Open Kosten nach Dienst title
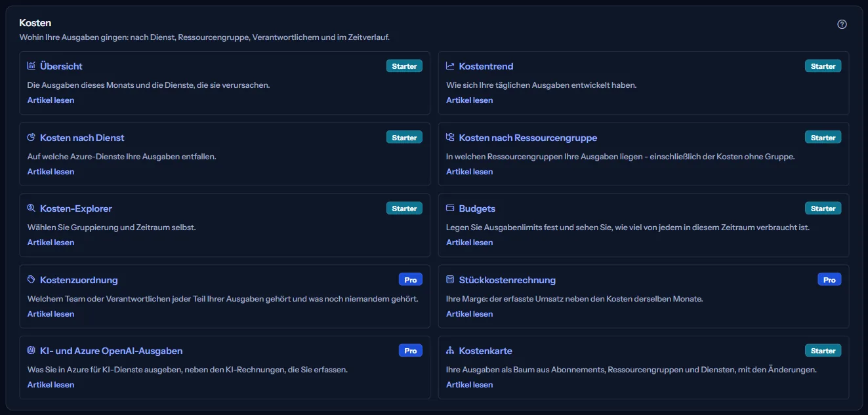Viewport: 868px width, 415px height. pyautogui.click(x=82, y=138)
